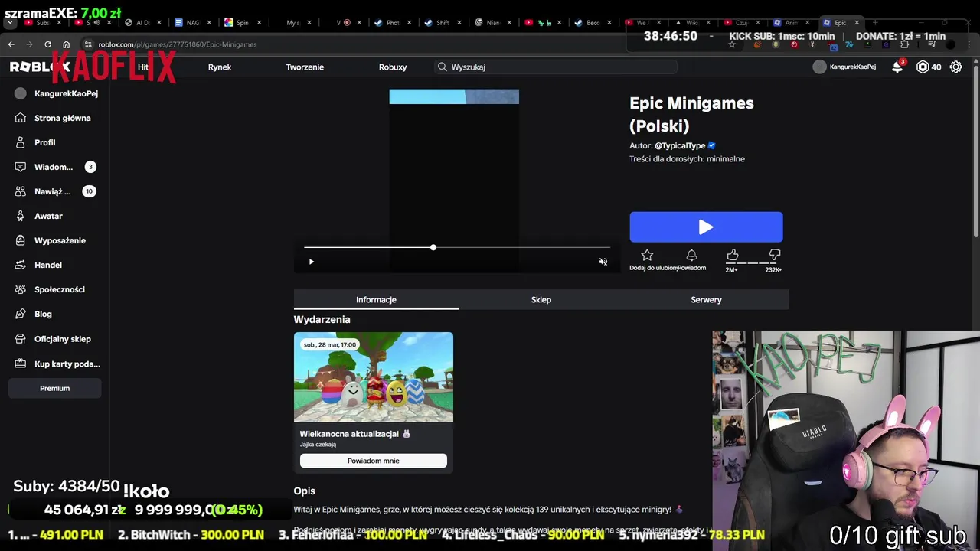Screen dimensions: 980x551
Task: Click the avatar icon beside Awatar
Action: (x=21, y=216)
